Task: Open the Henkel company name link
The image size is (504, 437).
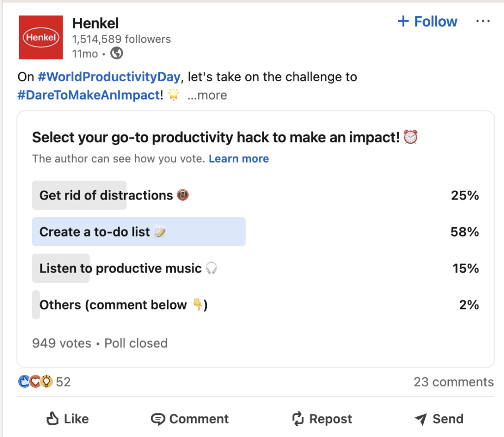Action: [x=95, y=23]
